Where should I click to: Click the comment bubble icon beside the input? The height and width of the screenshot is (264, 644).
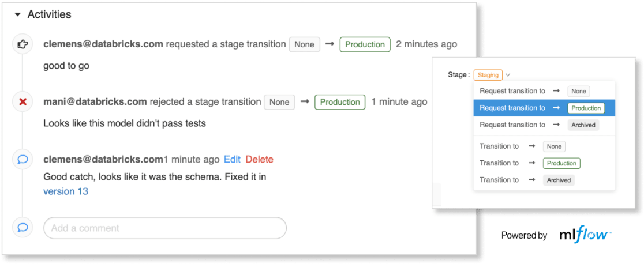[23, 228]
